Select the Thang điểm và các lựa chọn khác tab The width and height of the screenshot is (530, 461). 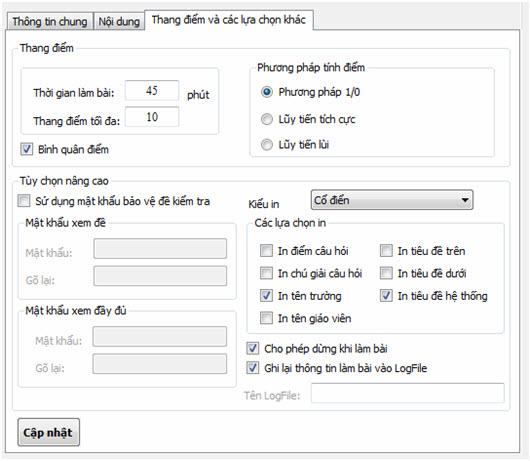[229, 20]
